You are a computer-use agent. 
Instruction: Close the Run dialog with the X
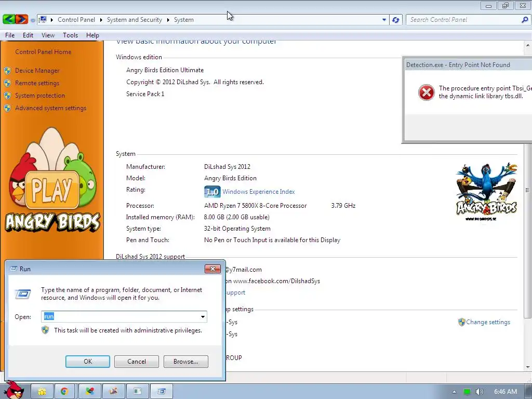coord(212,269)
